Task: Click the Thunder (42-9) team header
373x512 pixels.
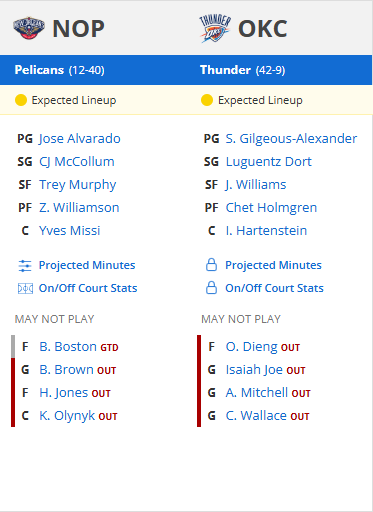Action: click(x=242, y=70)
